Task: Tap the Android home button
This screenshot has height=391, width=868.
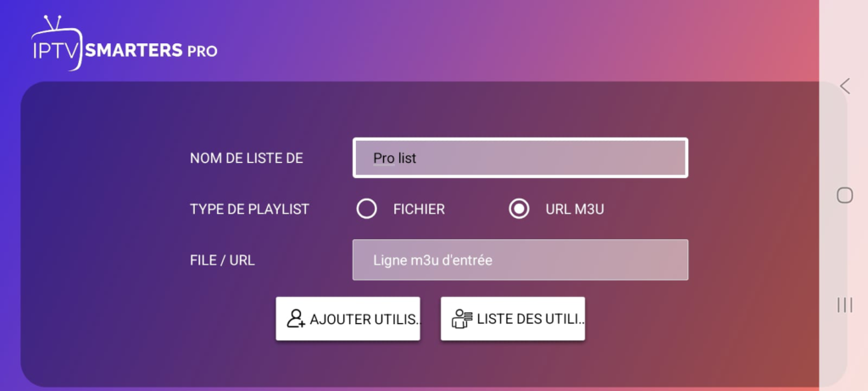Action: pyautogui.click(x=845, y=195)
